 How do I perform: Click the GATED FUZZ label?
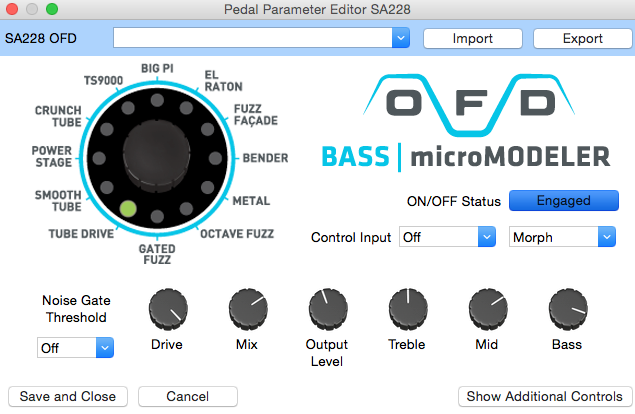pyautogui.click(x=157, y=254)
